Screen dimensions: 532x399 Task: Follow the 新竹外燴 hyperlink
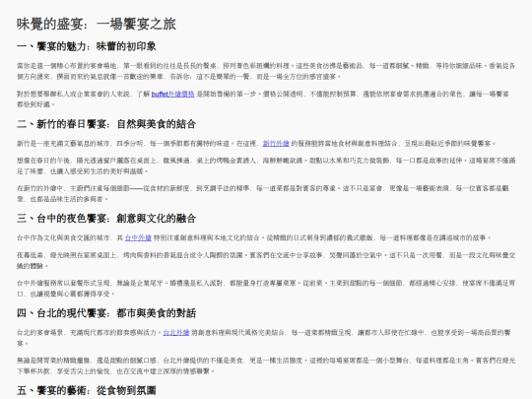(x=276, y=144)
